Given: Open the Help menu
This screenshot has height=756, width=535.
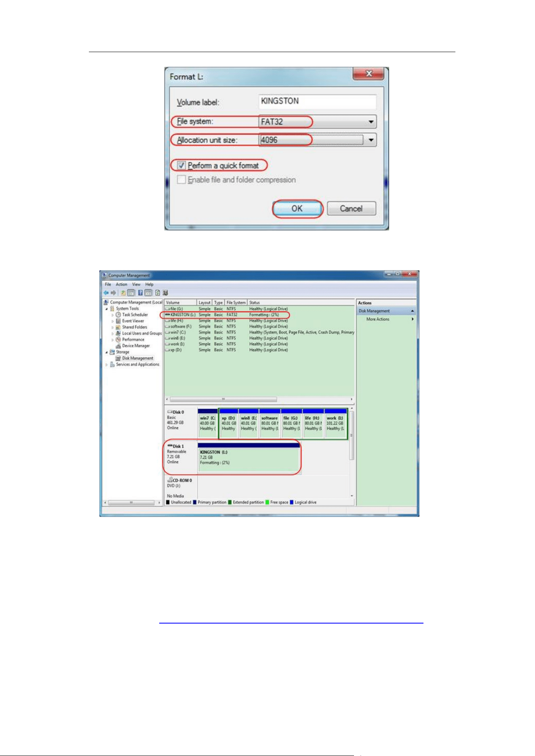Looking at the screenshot, I should coord(150,284).
